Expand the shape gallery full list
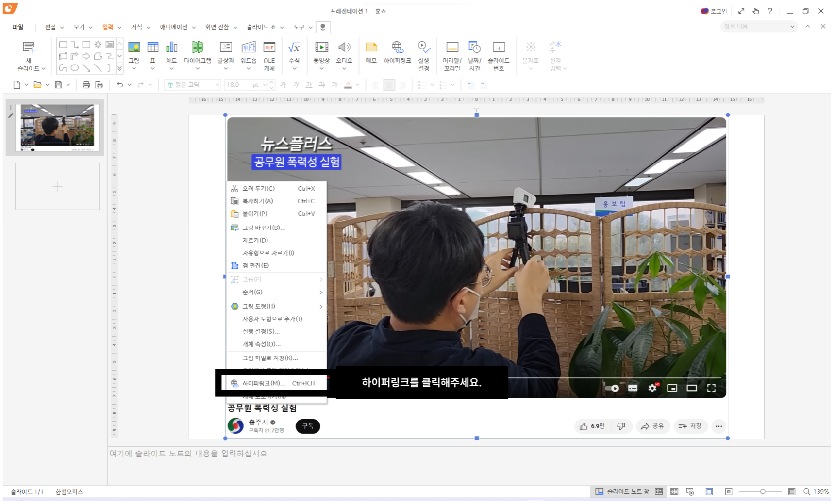The height and width of the screenshot is (504, 835). coord(119,68)
